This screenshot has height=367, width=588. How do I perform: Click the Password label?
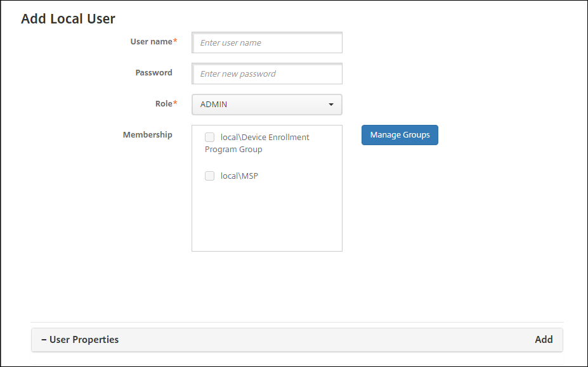[154, 73]
